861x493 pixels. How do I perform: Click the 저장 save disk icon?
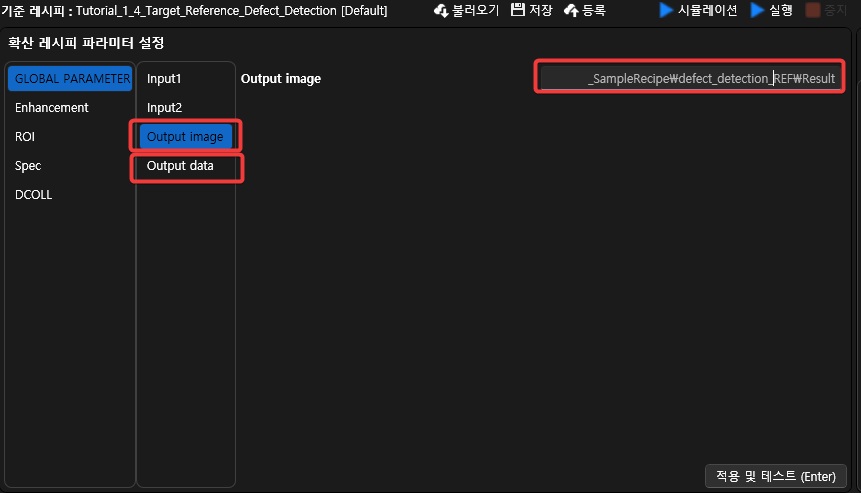click(x=518, y=11)
